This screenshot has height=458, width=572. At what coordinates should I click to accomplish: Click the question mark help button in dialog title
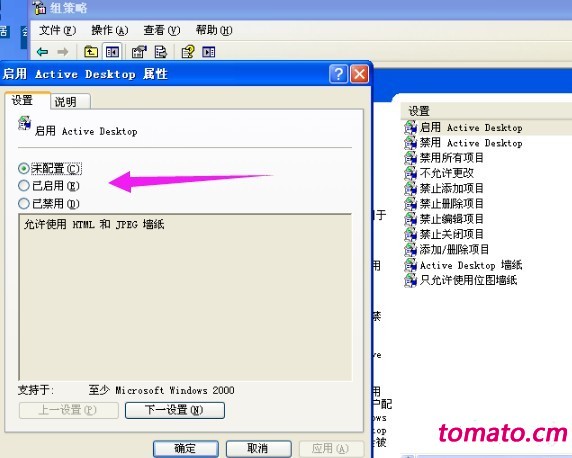click(x=338, y=74)
